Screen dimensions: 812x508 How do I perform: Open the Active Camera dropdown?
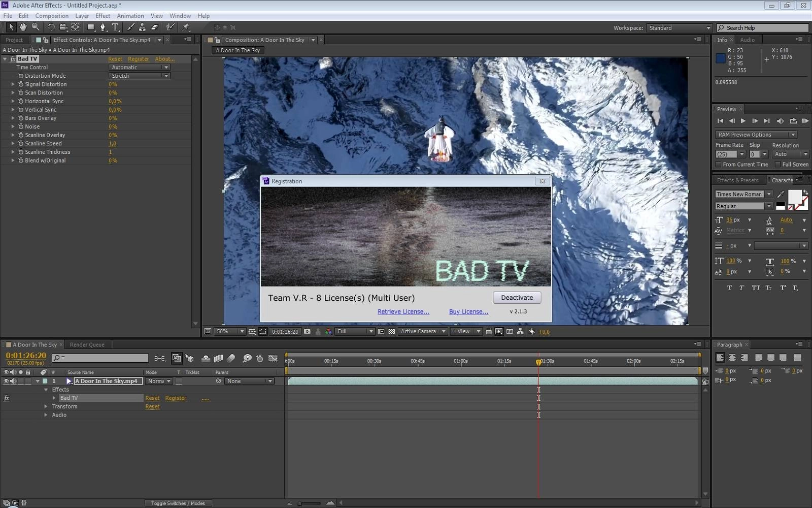(x=422, y=331)
